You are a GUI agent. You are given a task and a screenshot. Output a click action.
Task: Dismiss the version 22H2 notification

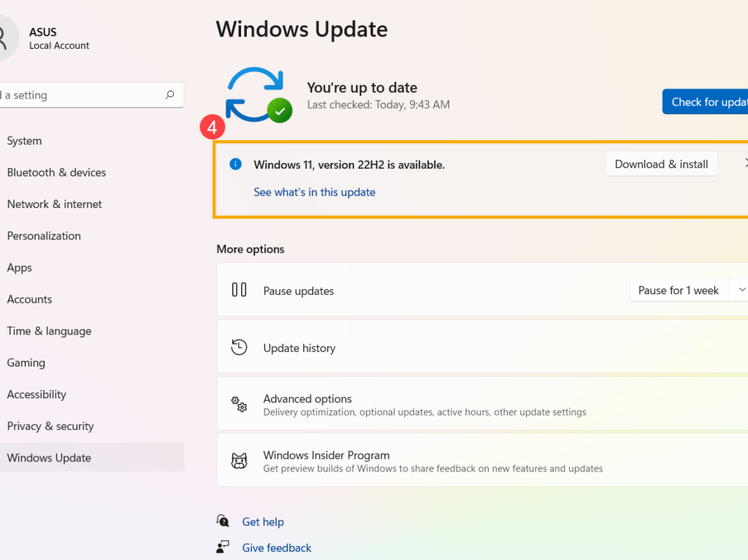745,164
